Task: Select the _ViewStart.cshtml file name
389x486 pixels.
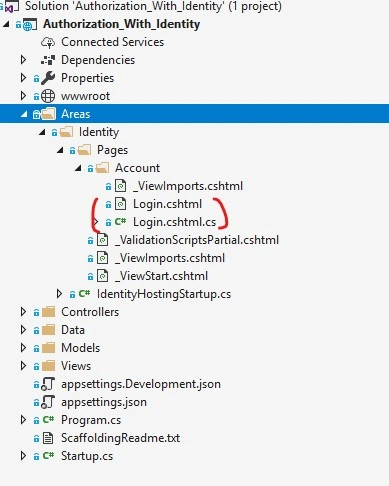Action: pos(161,276)
